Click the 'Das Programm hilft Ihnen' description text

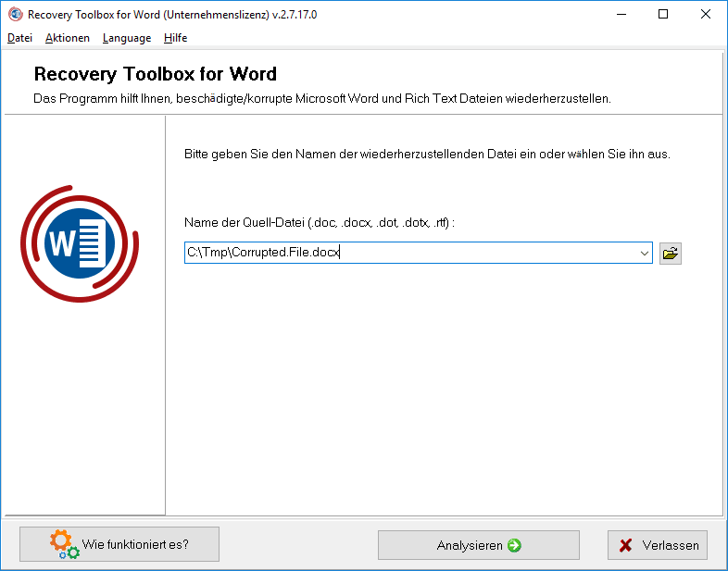[x=322, y=99]
